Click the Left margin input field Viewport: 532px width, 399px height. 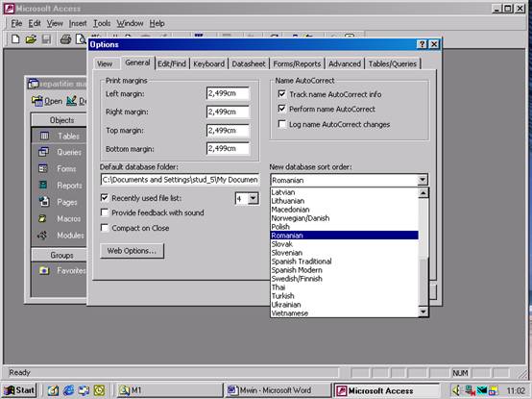228,93
